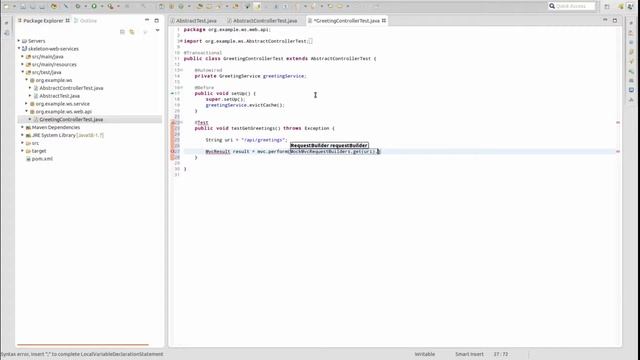This screenshot has height=360, width=640.
Task: Click in the Quick Access search field
Action: (x=571, y=6)
